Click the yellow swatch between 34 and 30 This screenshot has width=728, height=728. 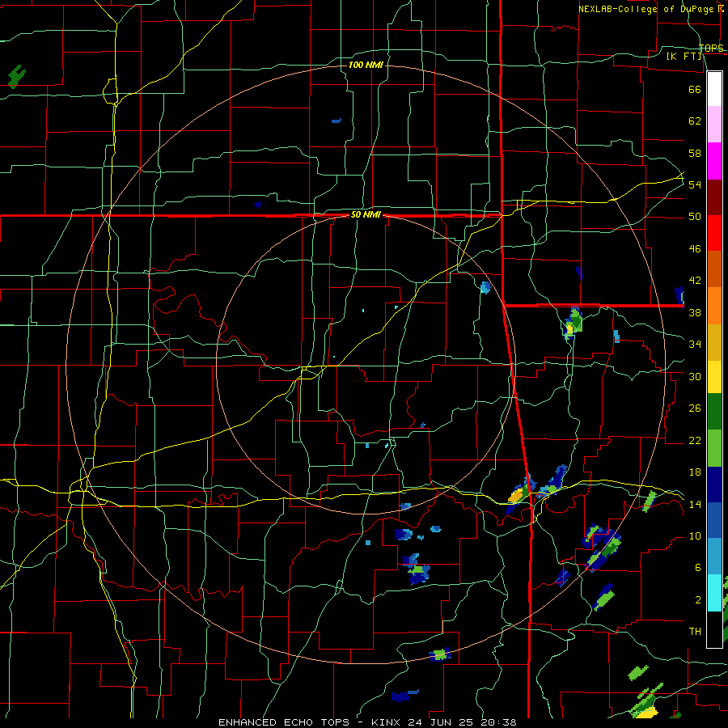714,377
